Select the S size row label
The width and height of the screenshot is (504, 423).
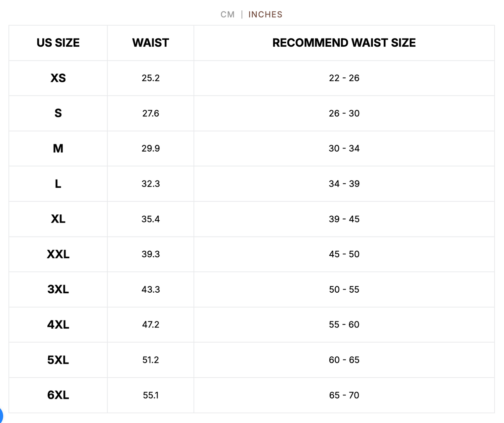(x=58, y=113)
